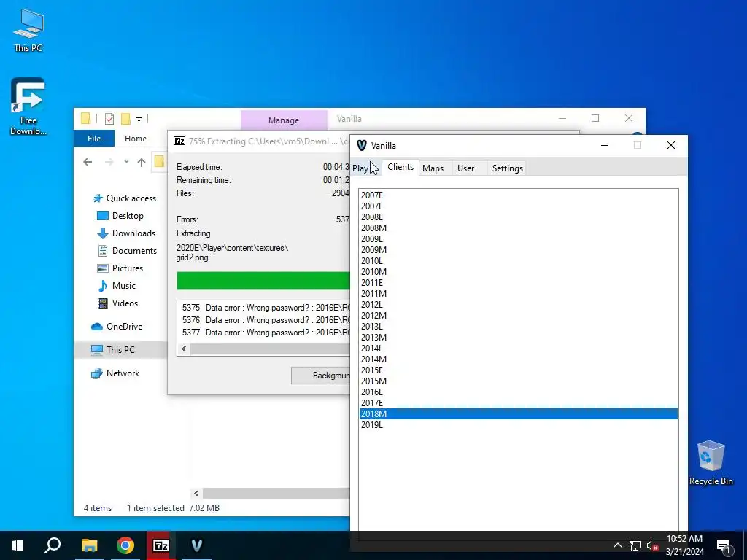Open recent locations dropdown in Explorer
This screenshot has height=560, width=747.
(x=126, y=162)
